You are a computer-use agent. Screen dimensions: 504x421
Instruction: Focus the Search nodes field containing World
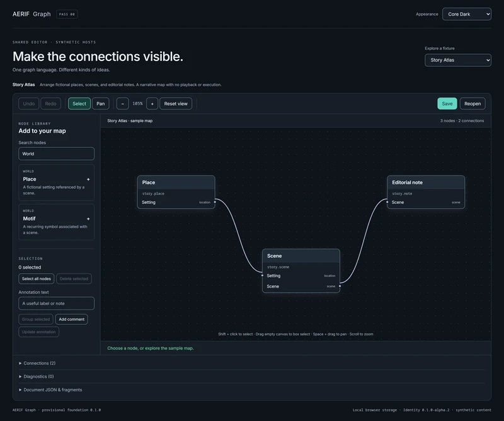[56, 154]
